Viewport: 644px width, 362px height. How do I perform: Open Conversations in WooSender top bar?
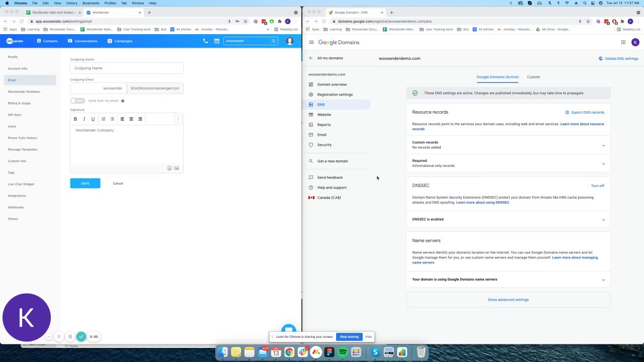click(83, 41)
